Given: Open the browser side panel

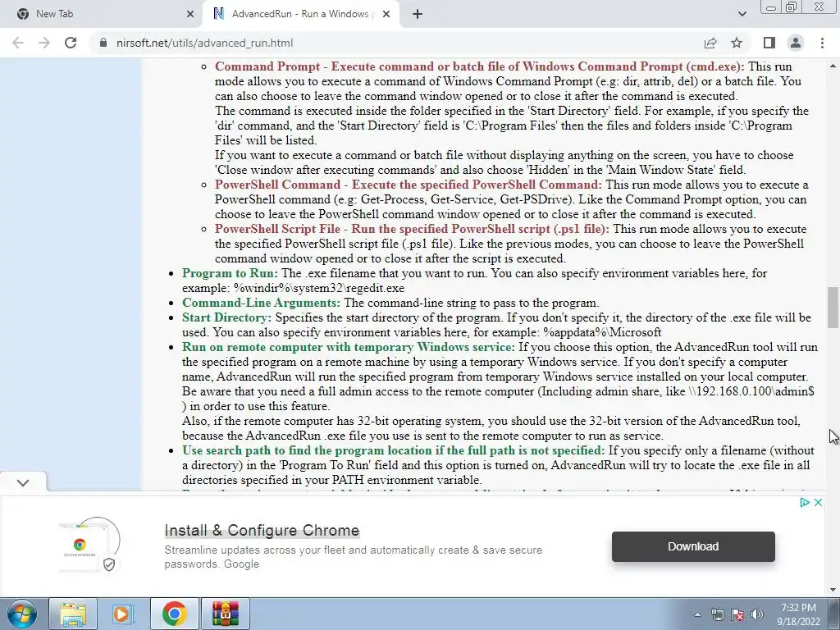Looking at the screenshot, I should coord(769,43).
